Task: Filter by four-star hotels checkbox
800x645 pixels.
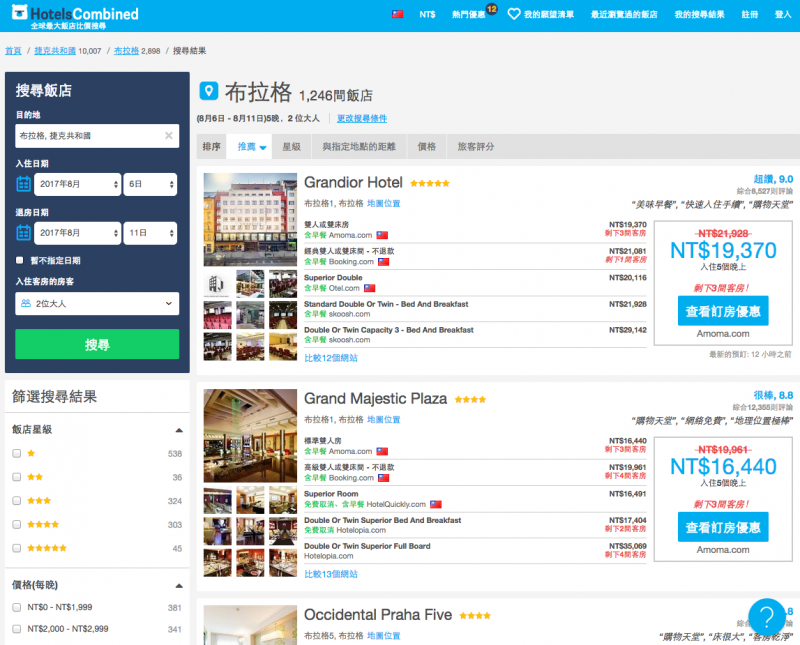Action: click(17, 525)
